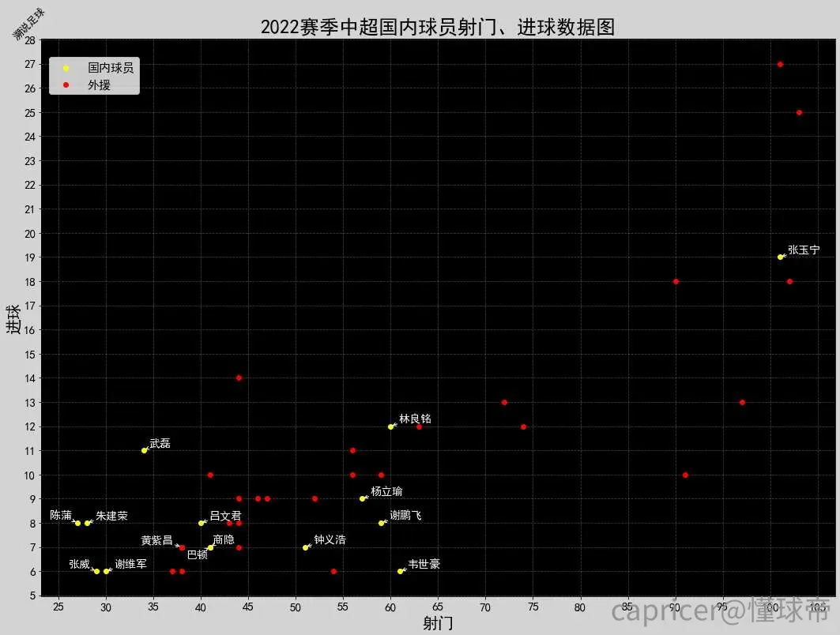Screen dimensions: 840x635
Task: Click the red point at 27 goals
Action: pos(780,64)
